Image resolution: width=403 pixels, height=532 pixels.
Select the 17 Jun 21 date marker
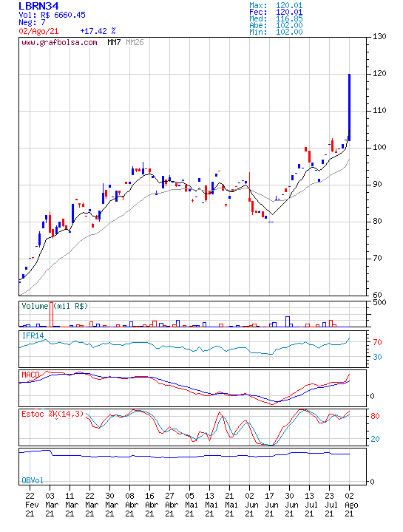coord(271,505)
